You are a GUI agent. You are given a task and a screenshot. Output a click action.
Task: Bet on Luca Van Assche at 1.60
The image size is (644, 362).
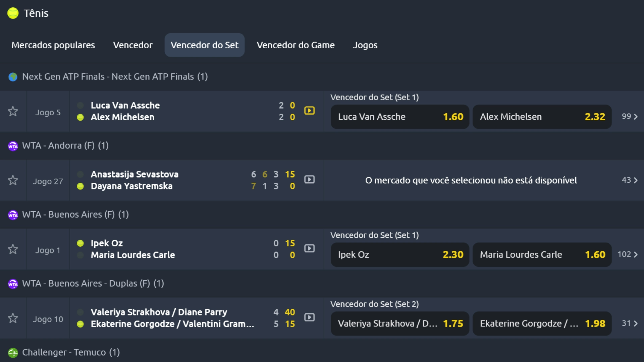coord(399,117)
